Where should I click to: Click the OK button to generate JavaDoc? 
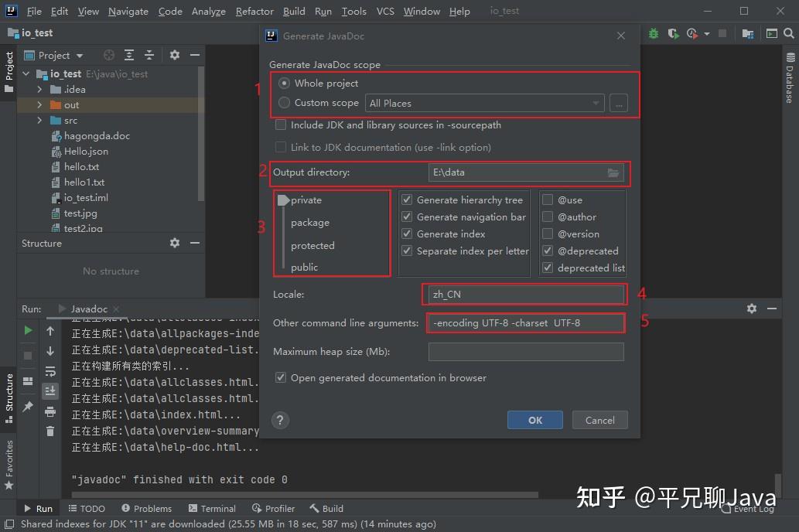[534, 420]
